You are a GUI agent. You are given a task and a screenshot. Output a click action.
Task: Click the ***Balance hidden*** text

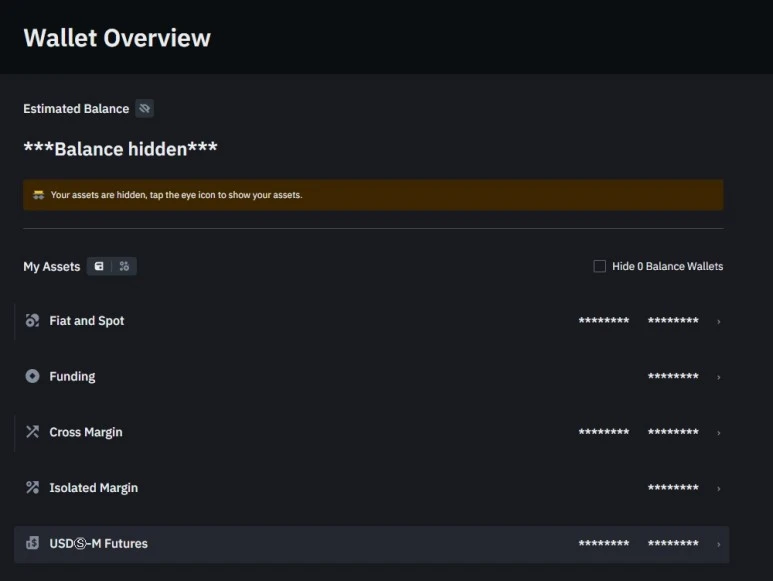pos(120,148)
